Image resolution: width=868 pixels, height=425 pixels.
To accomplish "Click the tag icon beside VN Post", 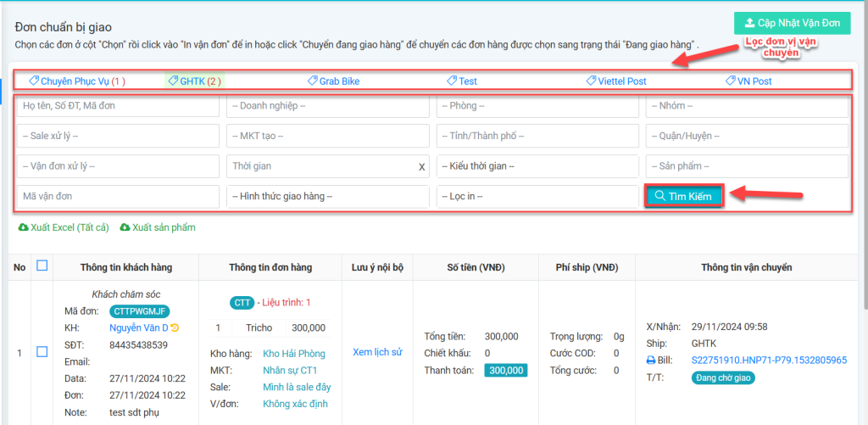I will coord(731,81).
